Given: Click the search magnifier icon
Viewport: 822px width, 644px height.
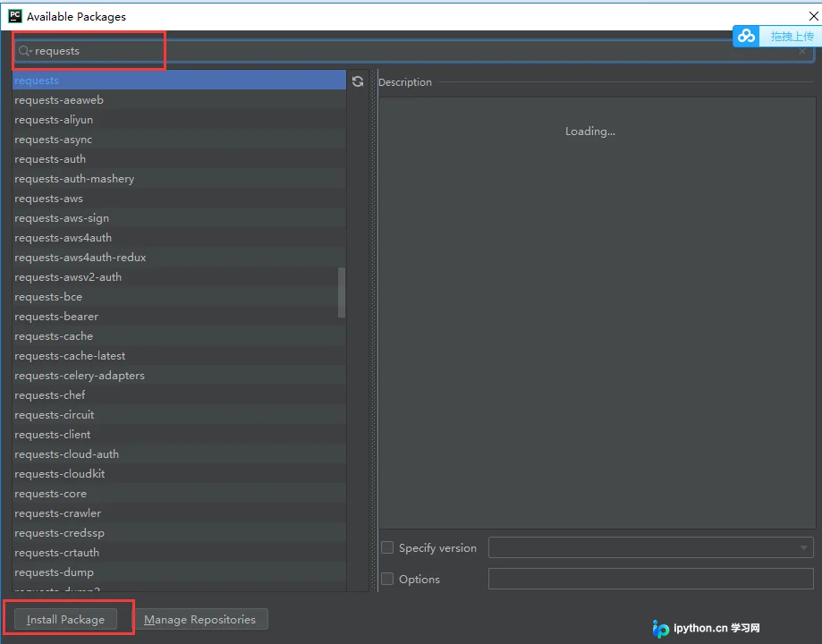Looking at the screenshot, I should (24, 51).
